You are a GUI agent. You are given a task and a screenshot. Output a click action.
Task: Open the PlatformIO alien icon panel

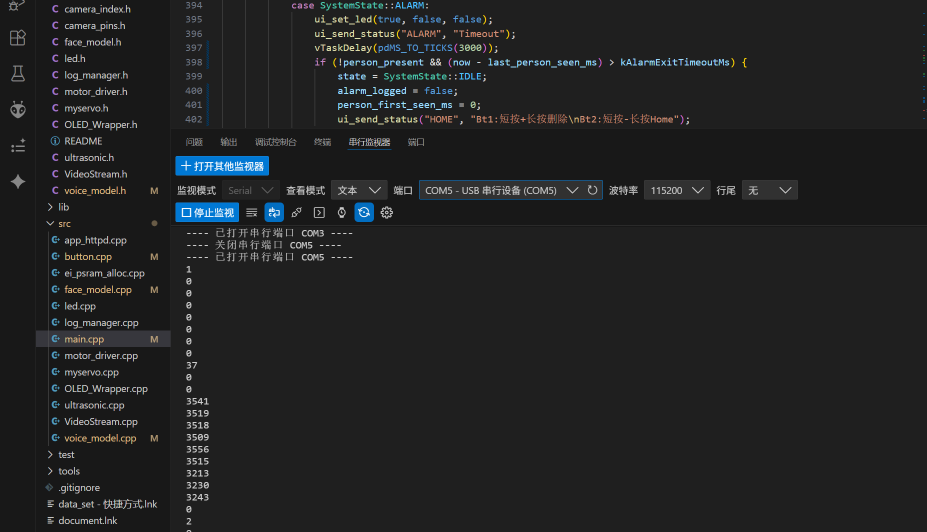[17, 110]
